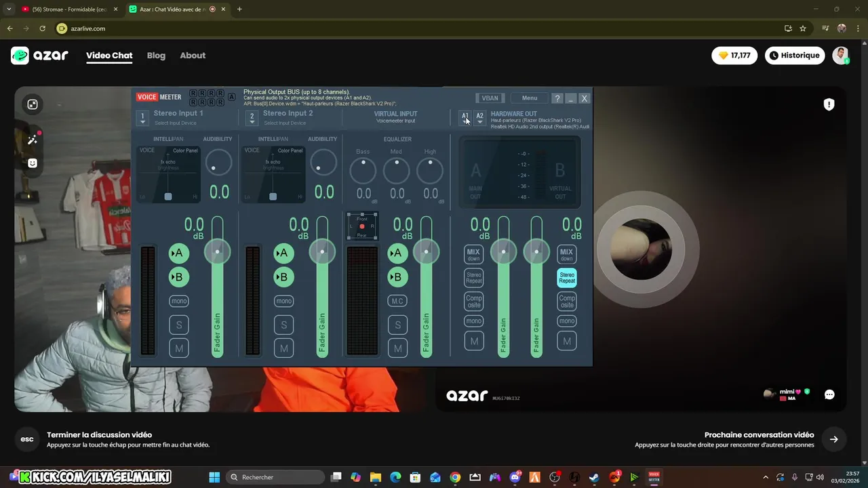Image resolution: width=868 pixels, height=488 pixels.
Task: Solo the Stereo Input 1 strip
Action: tap(179, 325)
